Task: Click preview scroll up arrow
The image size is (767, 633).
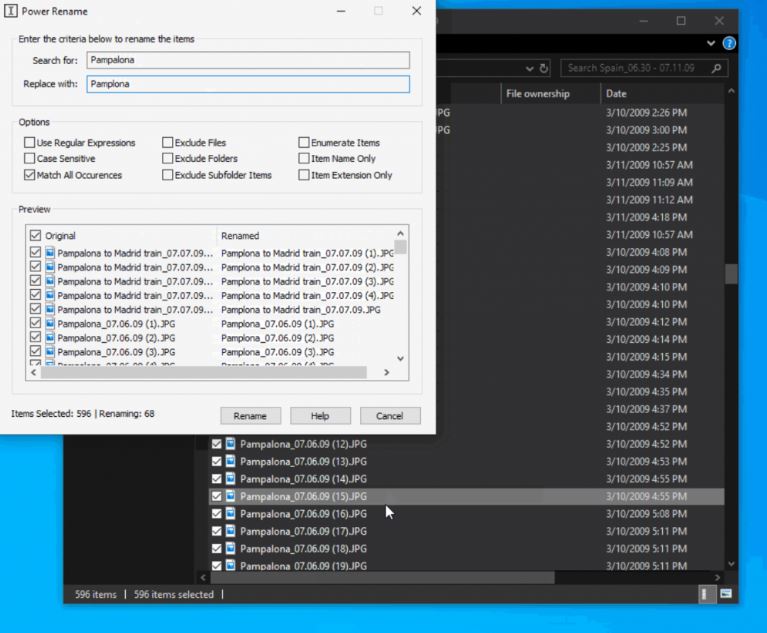Action: click(x=401, y=233)
